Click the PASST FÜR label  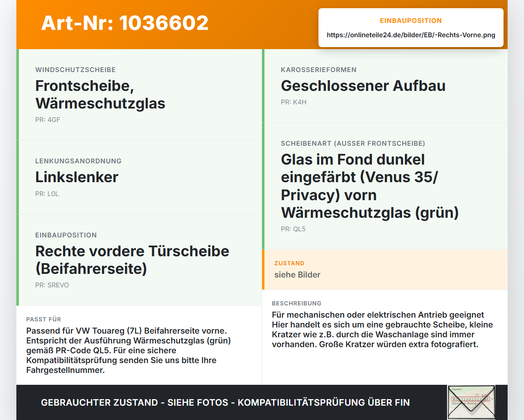(x=43, y=319)
